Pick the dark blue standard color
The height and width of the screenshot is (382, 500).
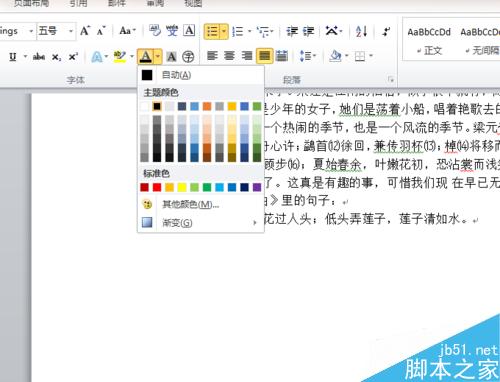tap(244, 187)
